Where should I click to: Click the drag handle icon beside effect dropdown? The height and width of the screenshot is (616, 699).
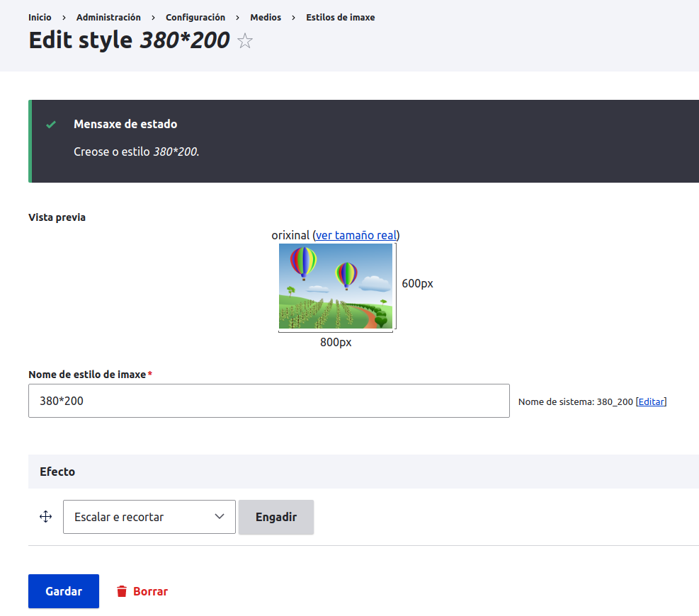[46, 517]
